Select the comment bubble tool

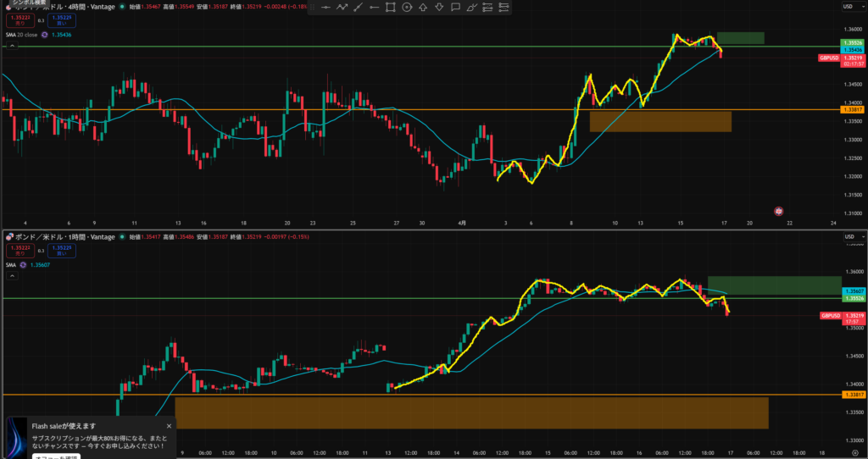(454, 8)
